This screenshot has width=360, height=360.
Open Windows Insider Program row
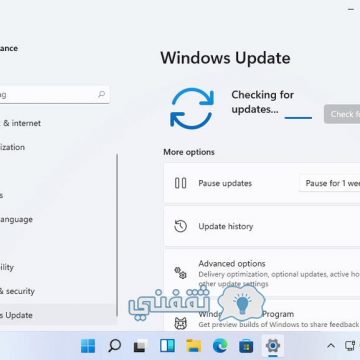[262, 315]
